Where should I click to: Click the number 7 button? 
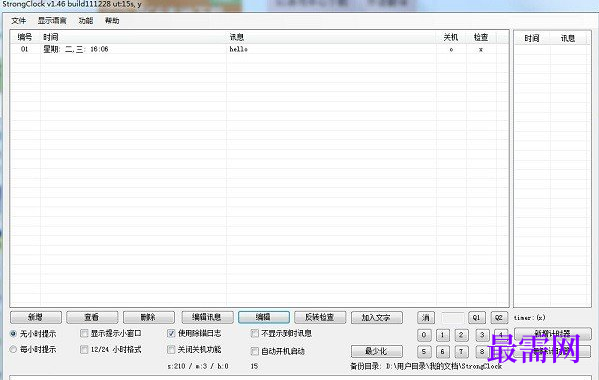(x=461, y=351)
